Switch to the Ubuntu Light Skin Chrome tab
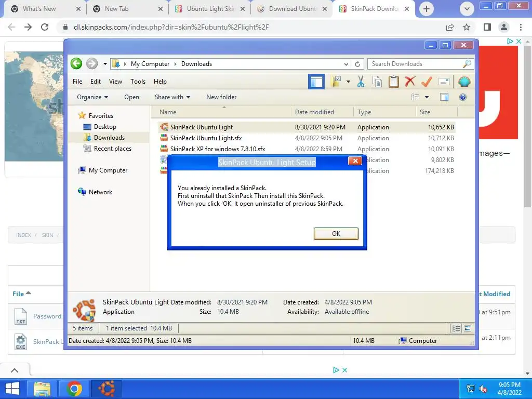This screenshot has height=399, width=532. (210, 9)
